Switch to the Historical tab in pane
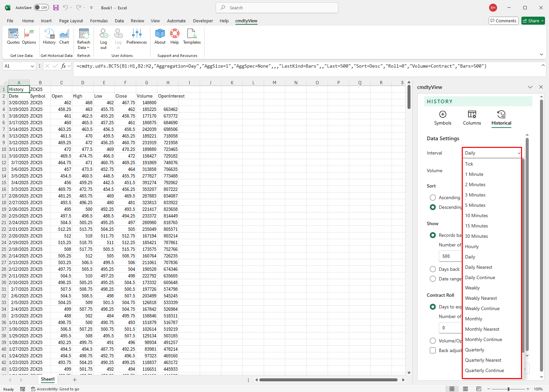Image resolution: width=549 pixels, height=392 pixels. click(x=501, y=118)
